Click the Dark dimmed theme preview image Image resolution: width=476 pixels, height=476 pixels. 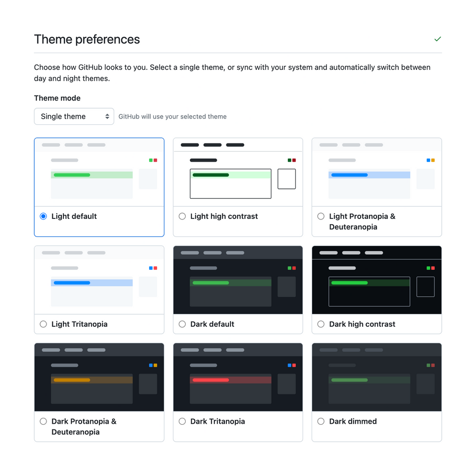[x=377, y=377]
